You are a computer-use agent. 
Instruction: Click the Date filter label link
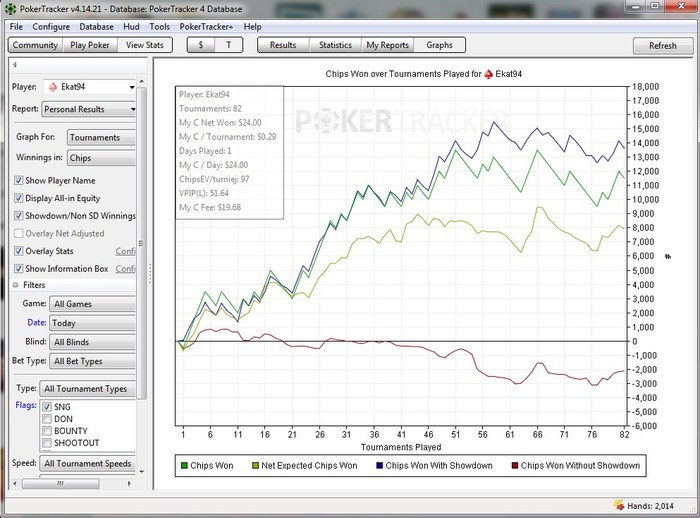[37, 322]
